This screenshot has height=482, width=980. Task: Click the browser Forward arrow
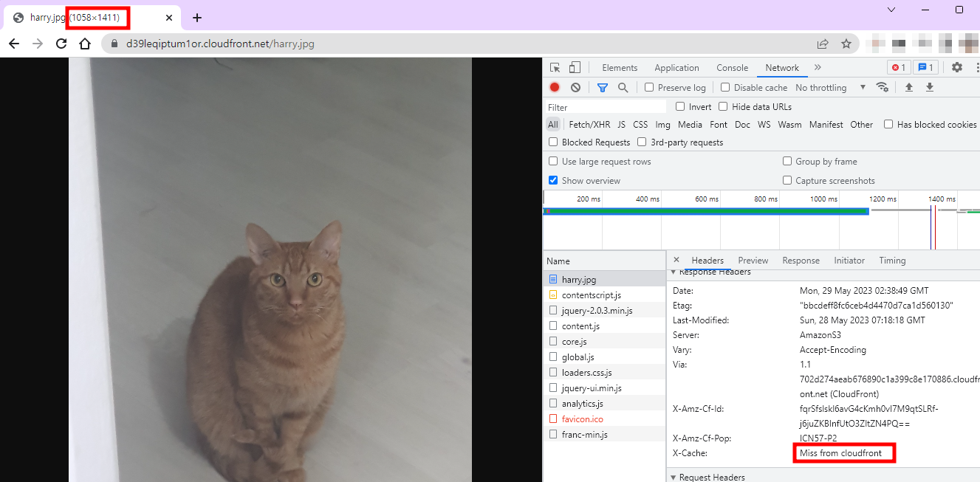38,44
